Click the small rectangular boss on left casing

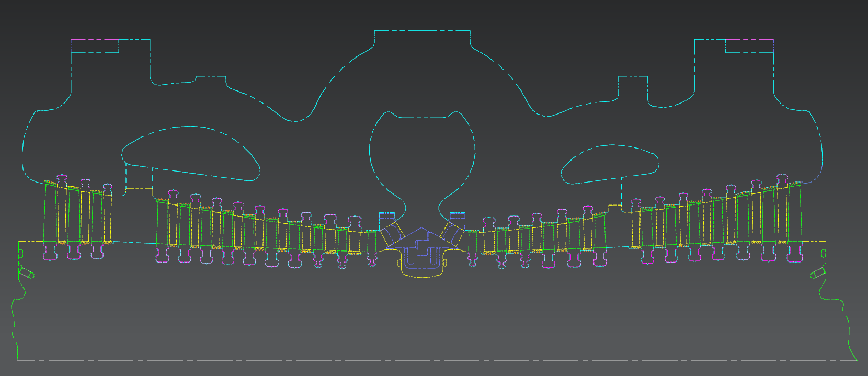[211, 76]
